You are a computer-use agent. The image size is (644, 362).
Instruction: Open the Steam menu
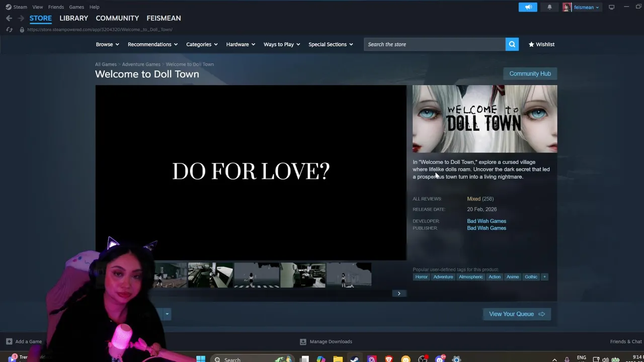point(20,7)
